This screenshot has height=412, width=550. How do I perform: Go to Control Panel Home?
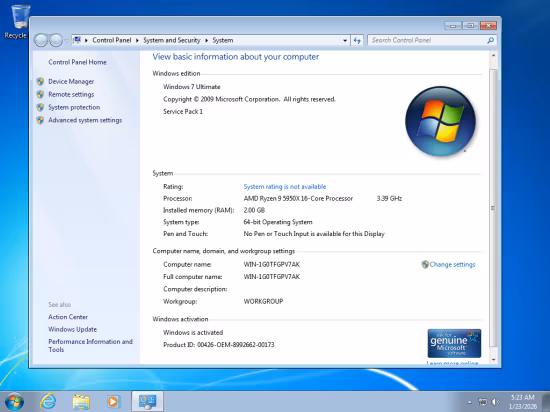pyautogui.click(x=77, y=62)
